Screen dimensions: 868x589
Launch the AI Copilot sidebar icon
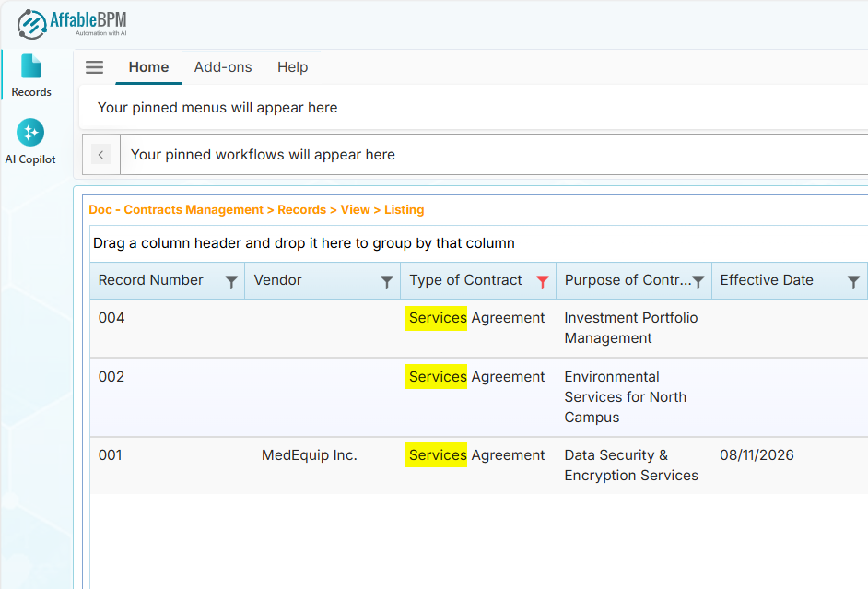30,141
